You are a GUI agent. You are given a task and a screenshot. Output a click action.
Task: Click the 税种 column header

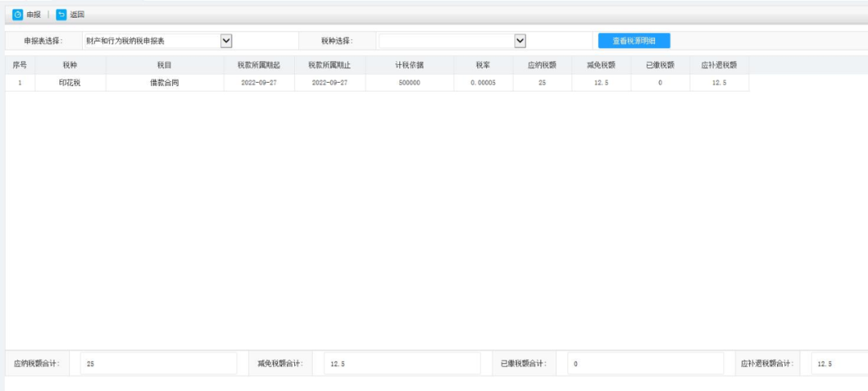(70, 65)
